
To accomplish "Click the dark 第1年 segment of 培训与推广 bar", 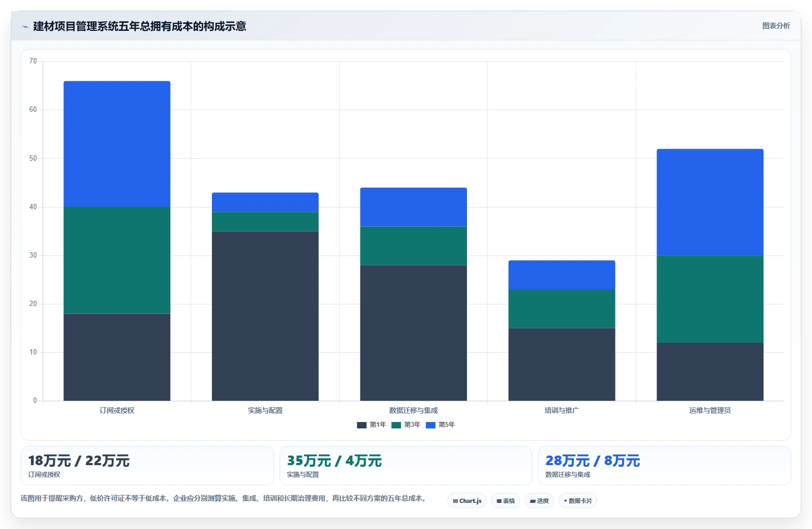I will [x=562, y=365].
